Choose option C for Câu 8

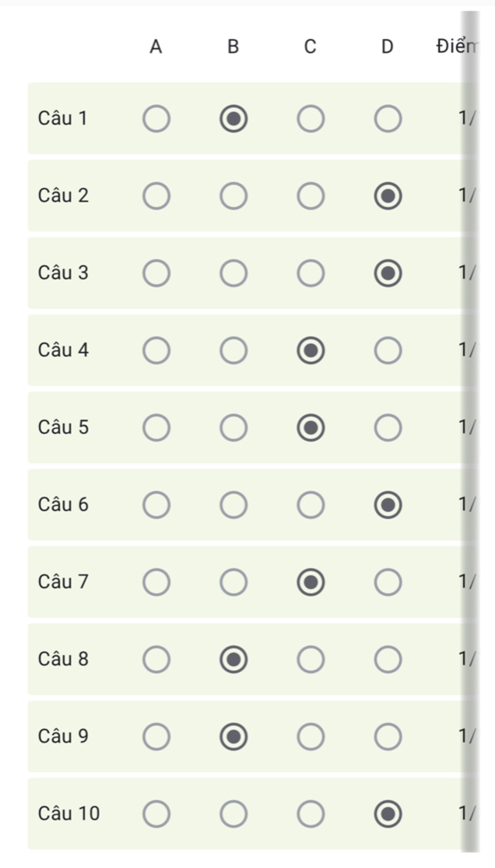pos(310,659)
